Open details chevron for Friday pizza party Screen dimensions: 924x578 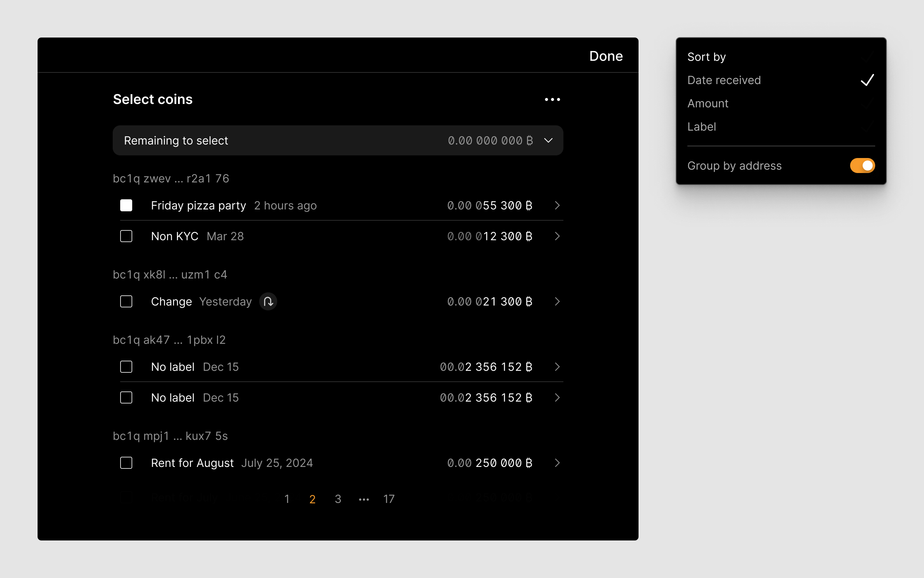coord(557,205)
